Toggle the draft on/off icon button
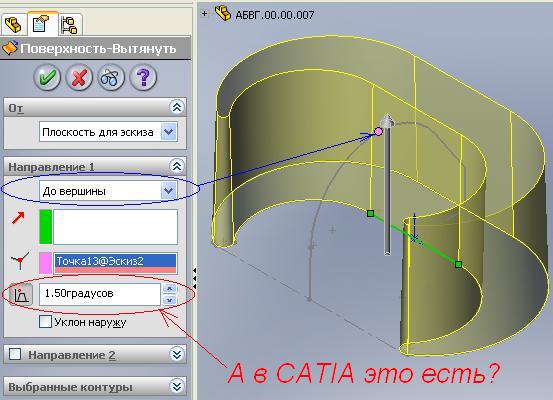 [x=21, y=294]
